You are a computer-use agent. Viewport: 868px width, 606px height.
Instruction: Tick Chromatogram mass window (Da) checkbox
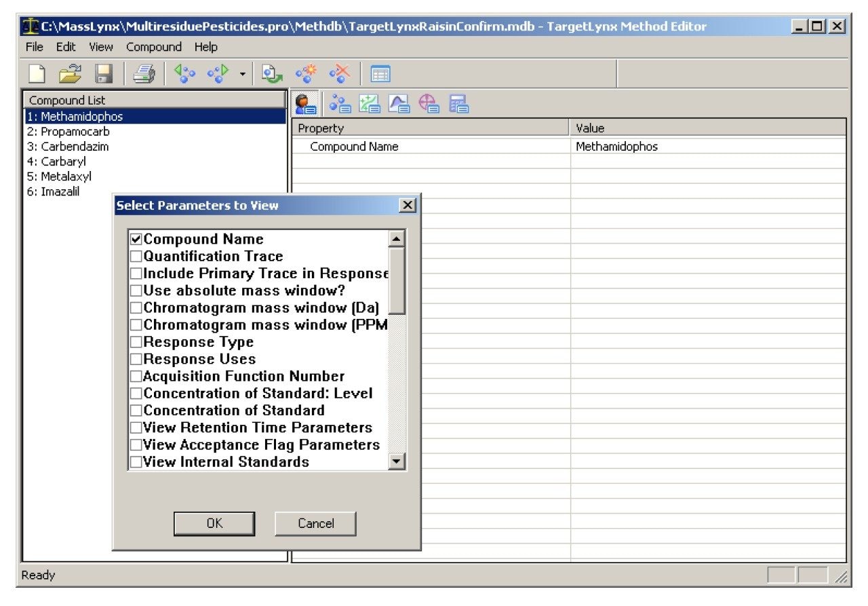[136, 307]
